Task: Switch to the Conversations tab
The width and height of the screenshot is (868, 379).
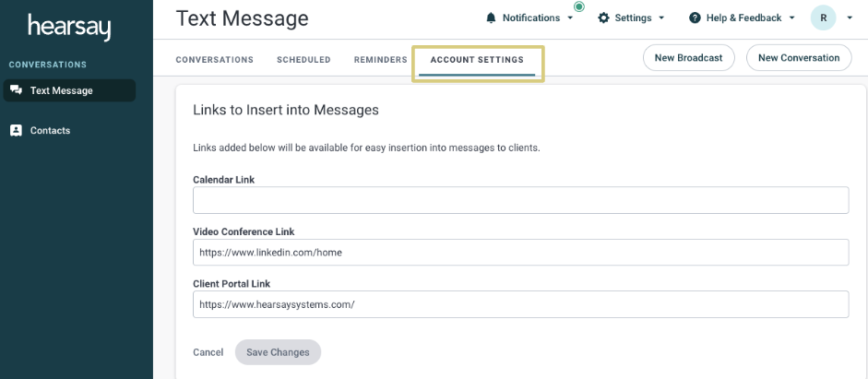Action: click(x=214, y=60)
